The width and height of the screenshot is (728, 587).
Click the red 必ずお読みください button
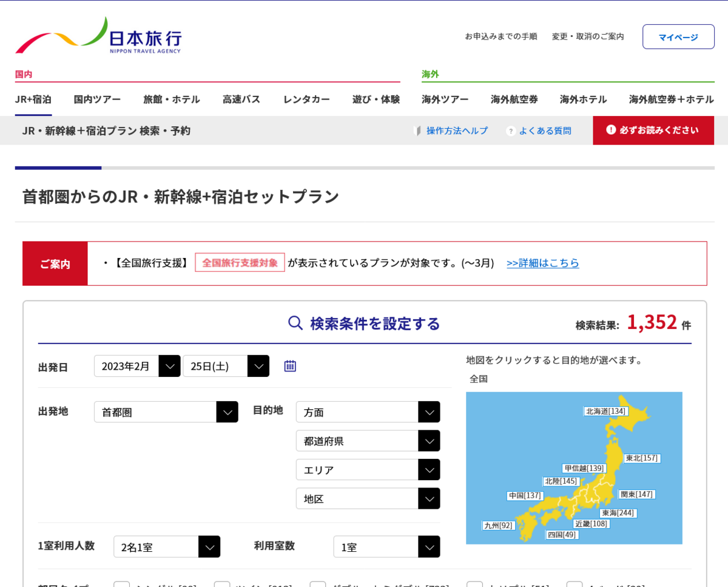click(653, 131)
